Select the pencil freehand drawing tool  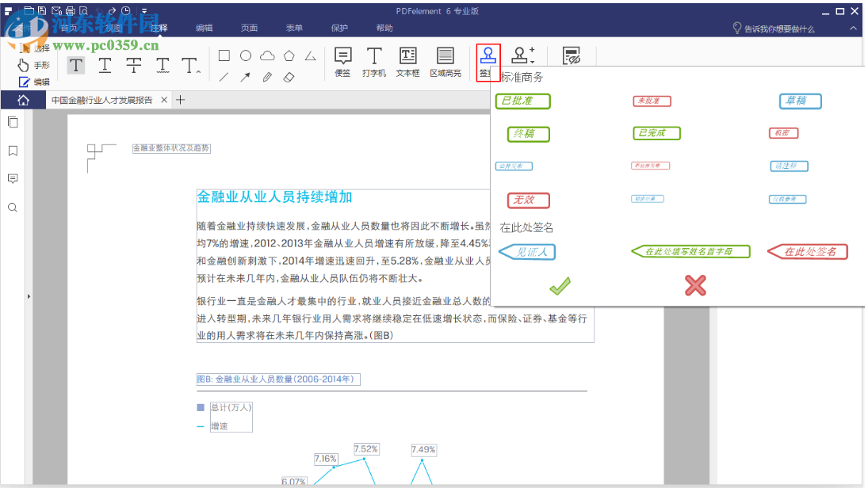coord(266,78)
